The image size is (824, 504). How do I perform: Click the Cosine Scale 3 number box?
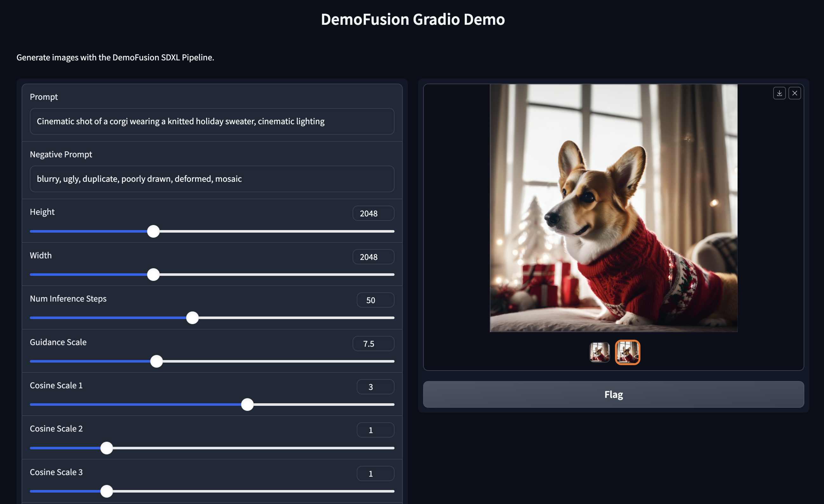pyautogui.click(x=375, y=473)
